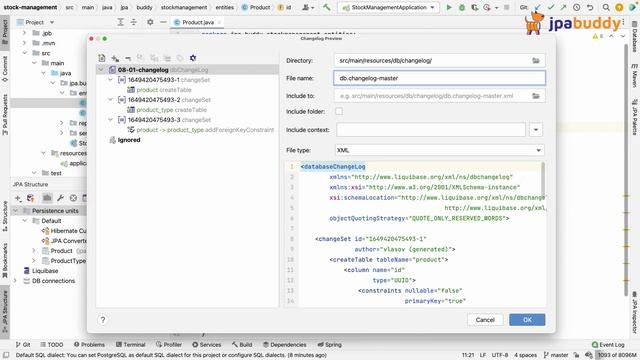Click the Git update project arrow icon
The image size is (640, 360).
click(x=538, y=7)
